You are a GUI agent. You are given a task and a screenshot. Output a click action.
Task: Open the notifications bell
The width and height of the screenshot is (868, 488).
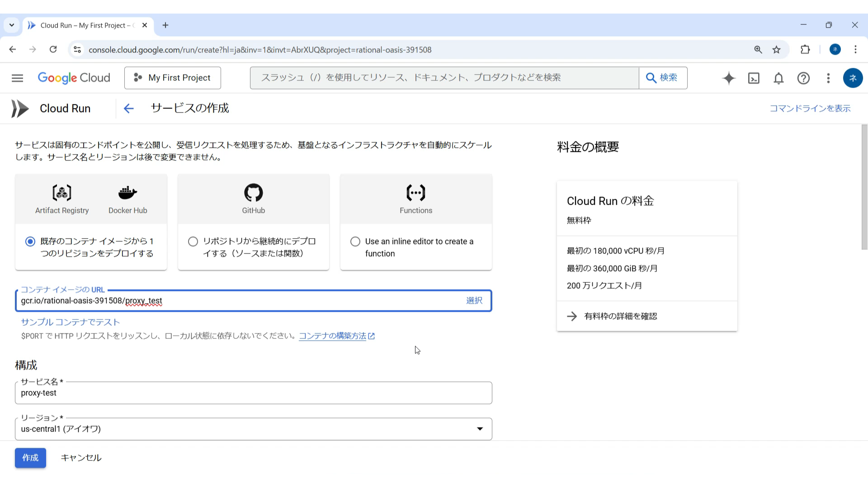click(x=778, y=78)
